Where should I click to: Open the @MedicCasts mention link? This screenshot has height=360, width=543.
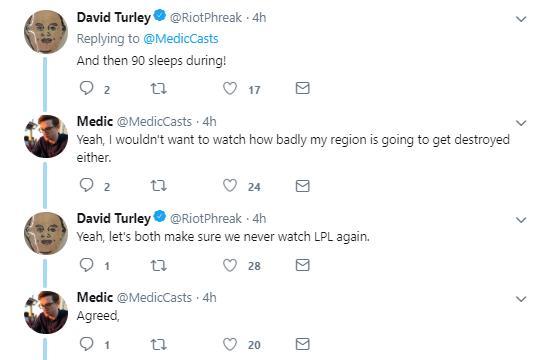(180, 39)
